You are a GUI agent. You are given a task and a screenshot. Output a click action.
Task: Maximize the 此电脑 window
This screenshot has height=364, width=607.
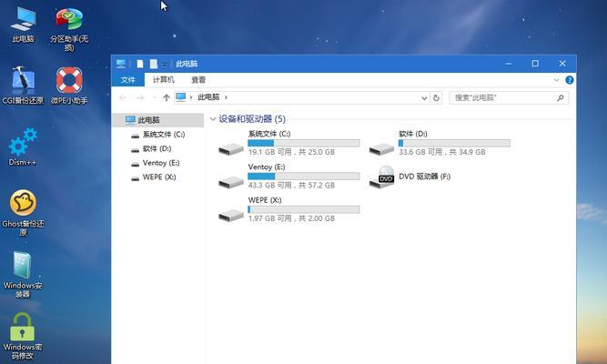click(535, 64)
